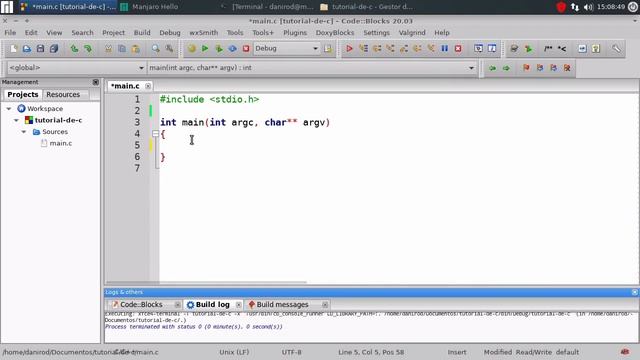Viewport: 640px width, 360px height.
Task: Save the current file via toolbar
Action: (40, 49)
